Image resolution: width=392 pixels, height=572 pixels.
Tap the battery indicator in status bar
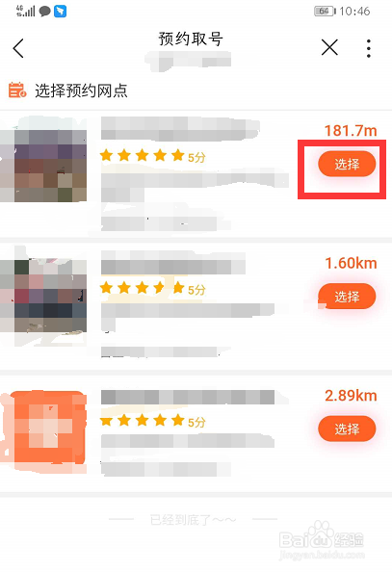tap(325, 12)
